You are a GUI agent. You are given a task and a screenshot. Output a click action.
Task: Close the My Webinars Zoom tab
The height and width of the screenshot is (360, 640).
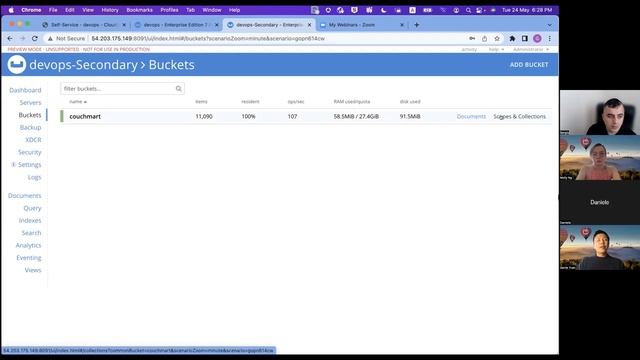[x=402, y=25]
